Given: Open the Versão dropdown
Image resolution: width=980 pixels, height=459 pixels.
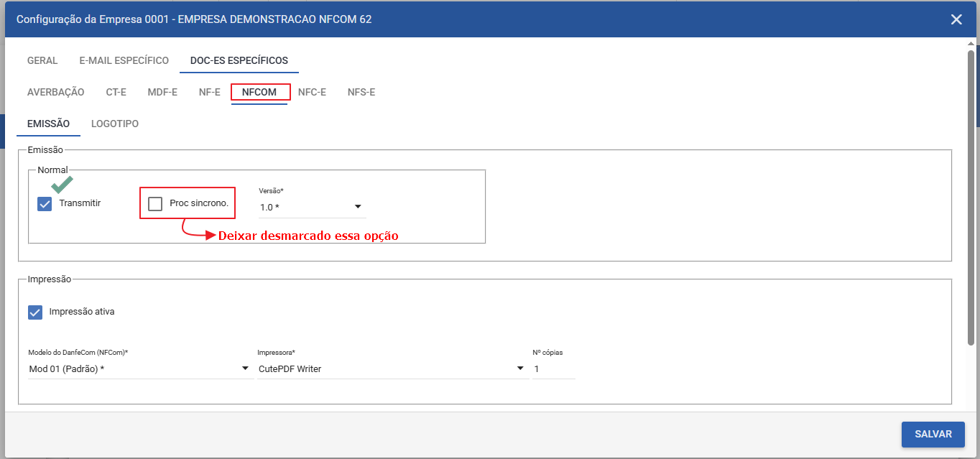Looking at the screenshot, I should [312, 207].
